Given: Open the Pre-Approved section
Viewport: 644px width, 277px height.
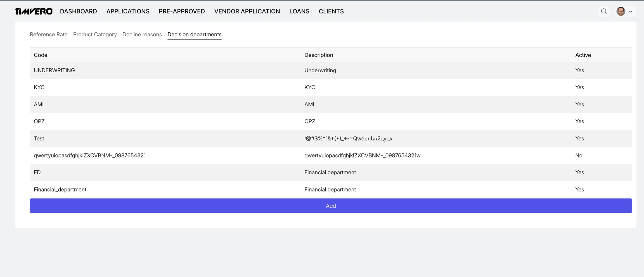Looking at the screenshot, I should click(182, 11).
